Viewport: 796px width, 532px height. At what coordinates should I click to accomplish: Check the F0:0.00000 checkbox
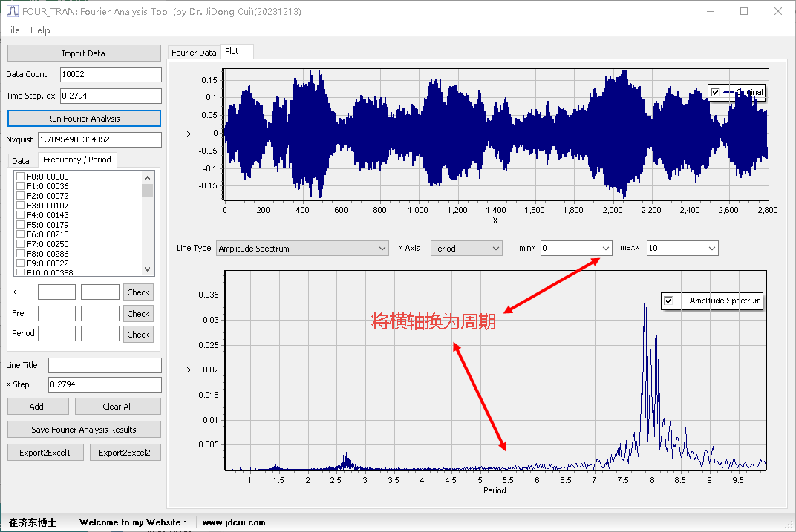(x=21, y=177)
